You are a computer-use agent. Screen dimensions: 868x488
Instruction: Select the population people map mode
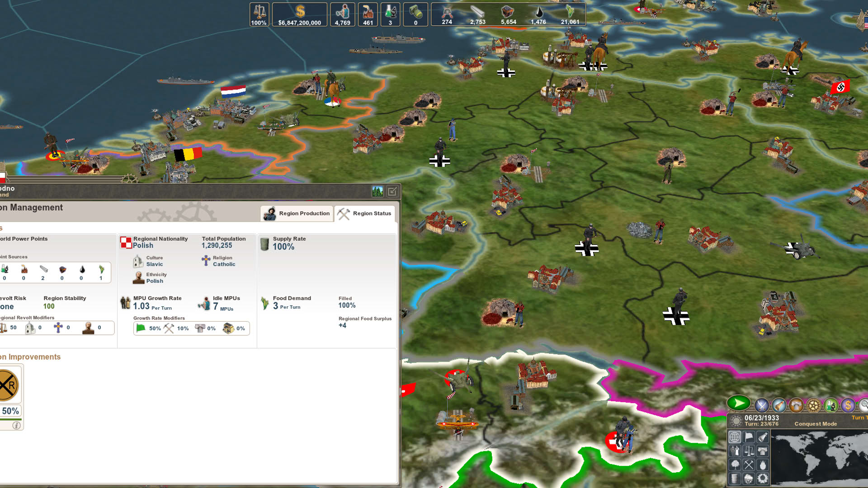pyautogui.click(x=735, y=451)
